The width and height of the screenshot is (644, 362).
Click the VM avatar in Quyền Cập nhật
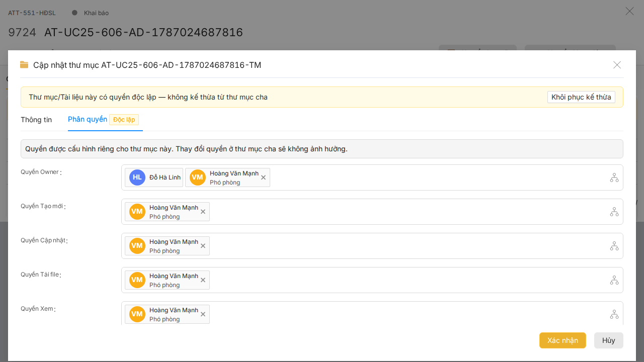137,246
